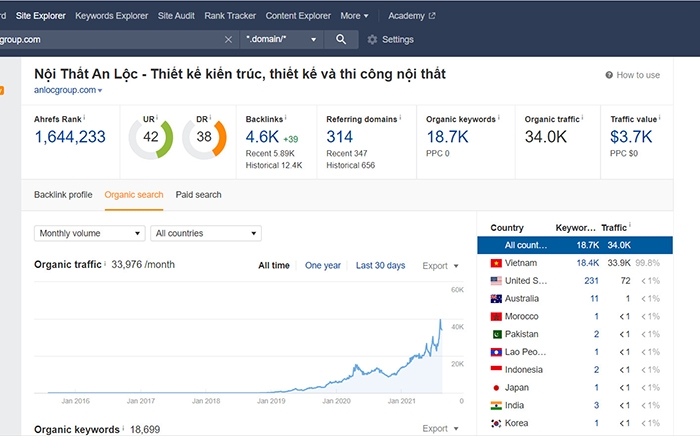Click Recent 5.89K backlinks text

click(270, 154)
